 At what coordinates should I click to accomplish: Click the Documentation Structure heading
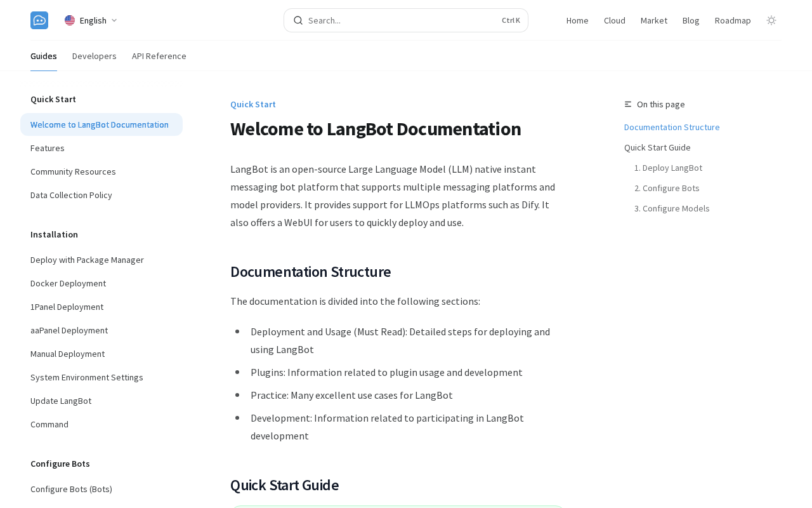[310, 272]
